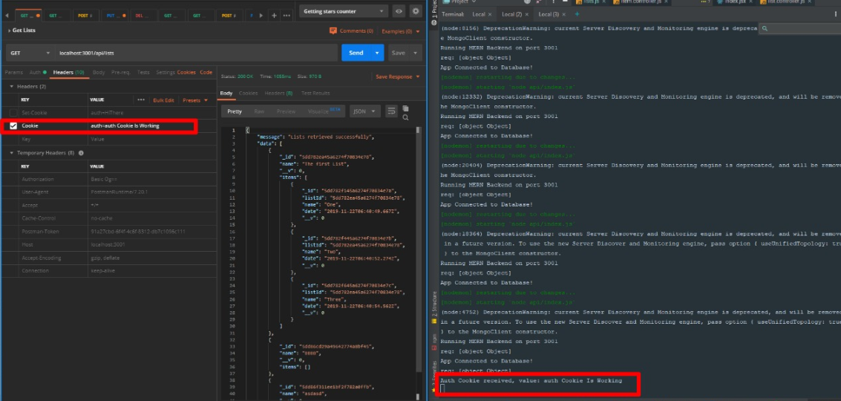Open environment quick look eye icon
This screenshot has width=841, height=401.
[x=399, y=11]
